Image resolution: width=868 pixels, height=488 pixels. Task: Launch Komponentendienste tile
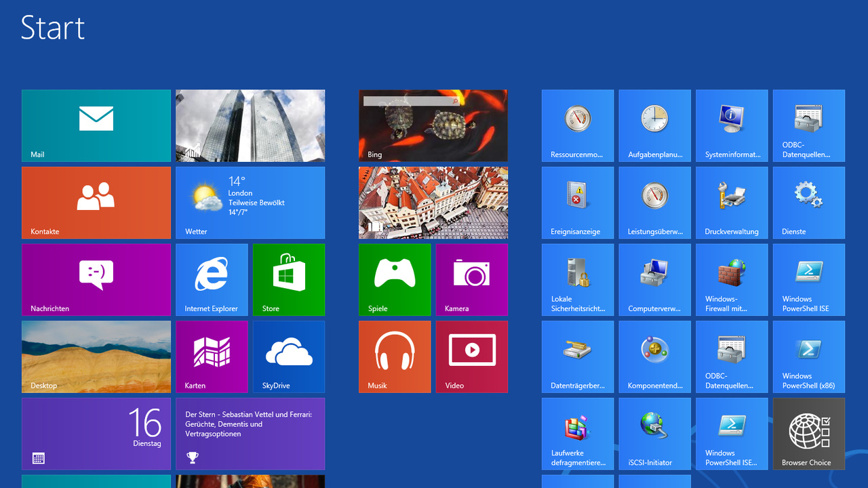[655, 357]
